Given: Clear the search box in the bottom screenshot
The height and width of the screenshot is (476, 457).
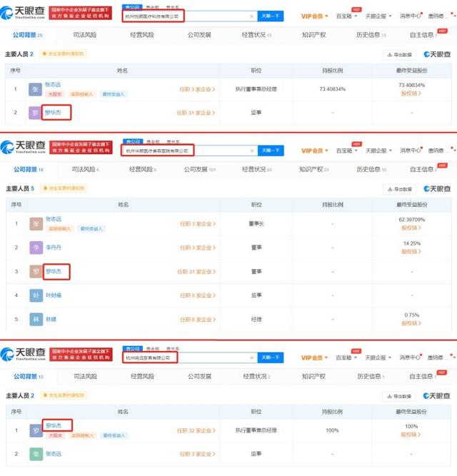Looking at the screenshot, I should point(251,358).
